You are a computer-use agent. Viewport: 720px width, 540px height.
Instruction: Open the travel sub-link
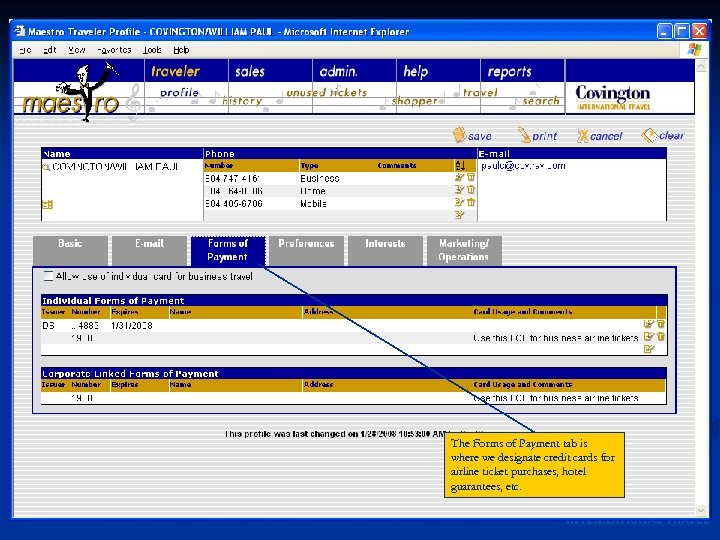pyautogui.click(x=480, y=92)
